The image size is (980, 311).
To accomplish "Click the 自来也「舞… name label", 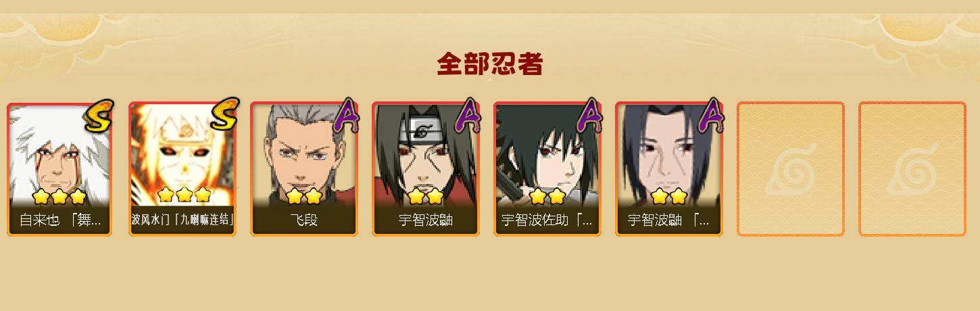I will pyautogui.click(x=60, y=220).
